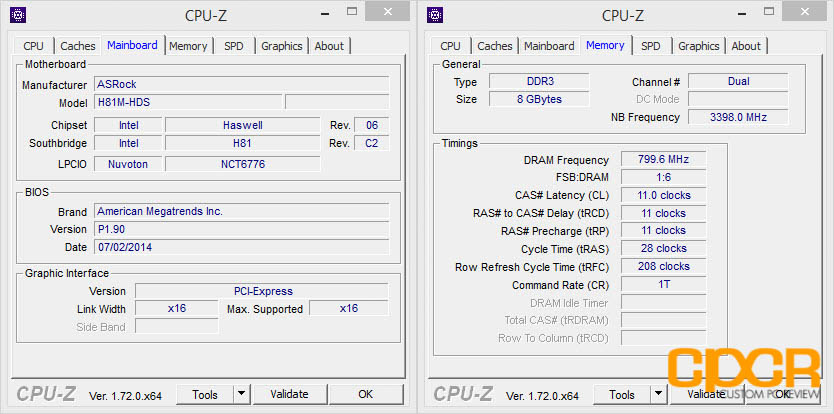The height and width of the screenshot is (414, 834).
Task: Click the Tools button in left window
Action: (205, 394)
